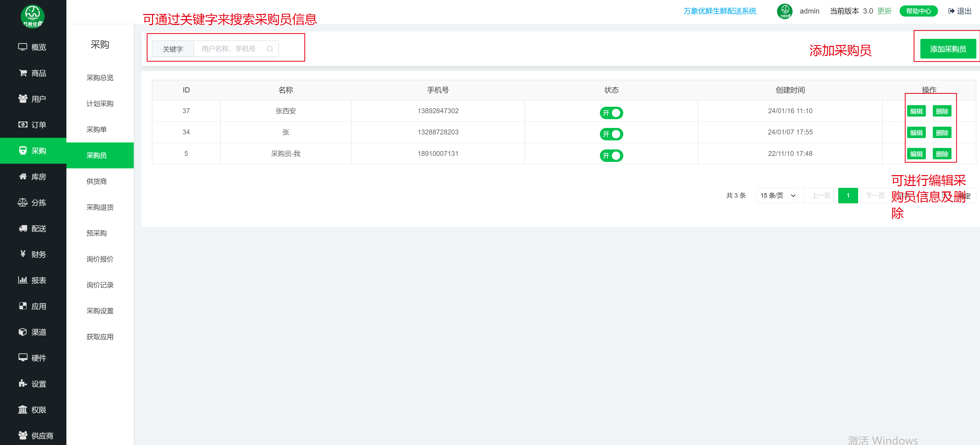Image resolution: width=980 pixels, height=445 pixels.
Task: Click the 权限 bank building icon
Action: click(23, 409)
